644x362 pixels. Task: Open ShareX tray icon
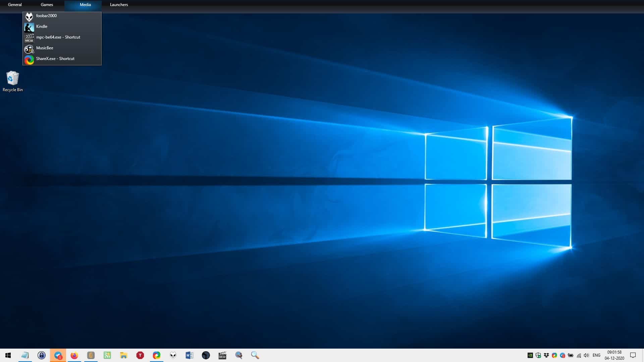click(x=554, y=355)
